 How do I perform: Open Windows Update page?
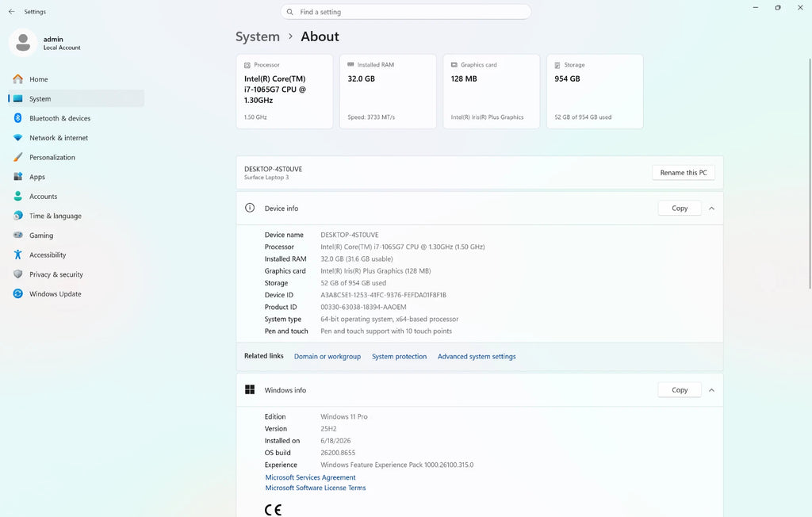tap(76, 293)
